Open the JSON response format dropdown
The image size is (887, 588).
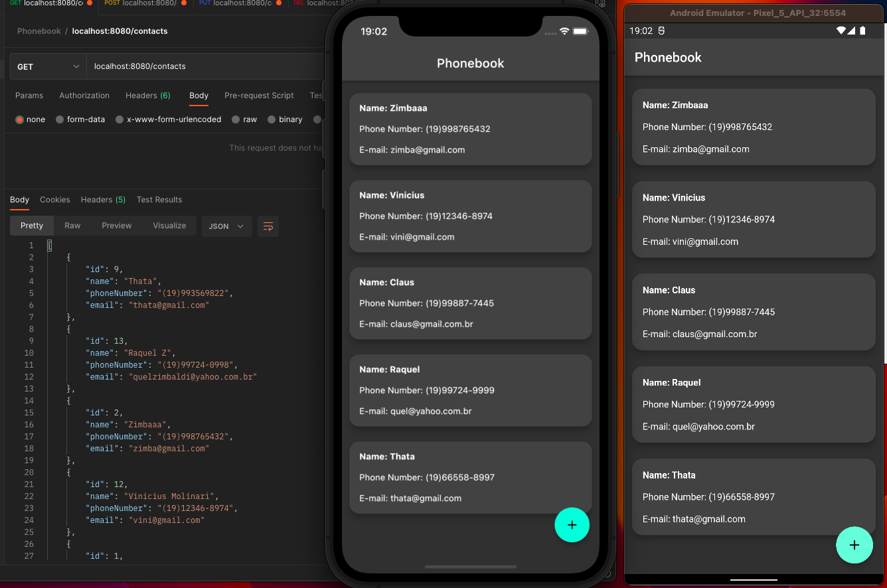pyautogui.click(x=226, y=226)
